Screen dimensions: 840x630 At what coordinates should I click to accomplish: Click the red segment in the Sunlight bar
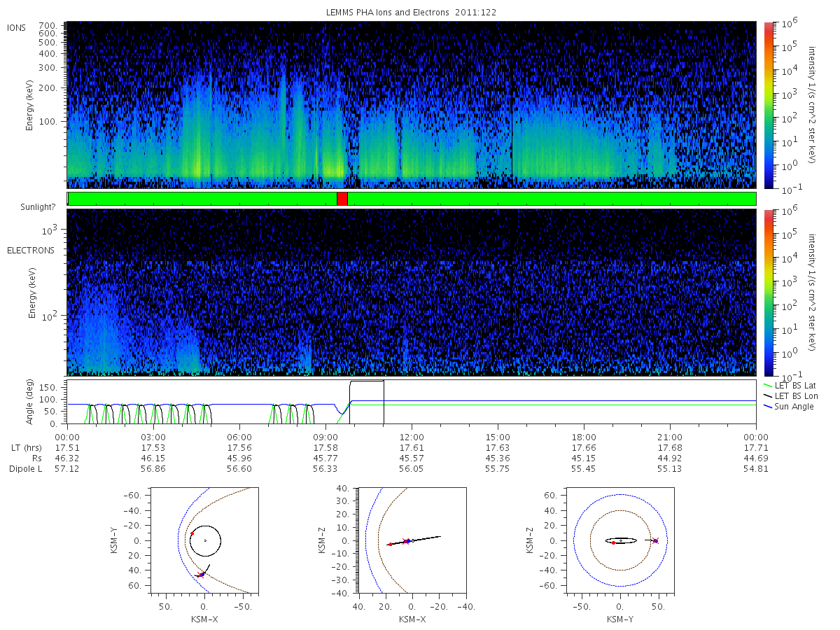click(342, 199)
